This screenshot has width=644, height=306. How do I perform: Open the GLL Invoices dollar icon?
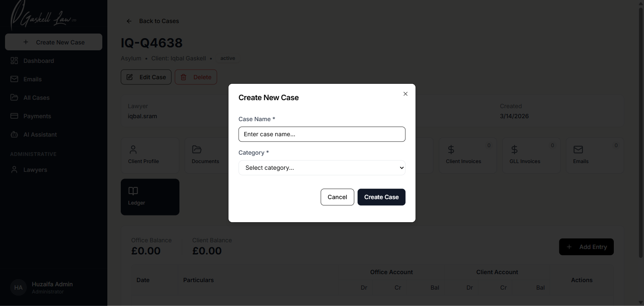pyautogui.click(x=515, y=149)
